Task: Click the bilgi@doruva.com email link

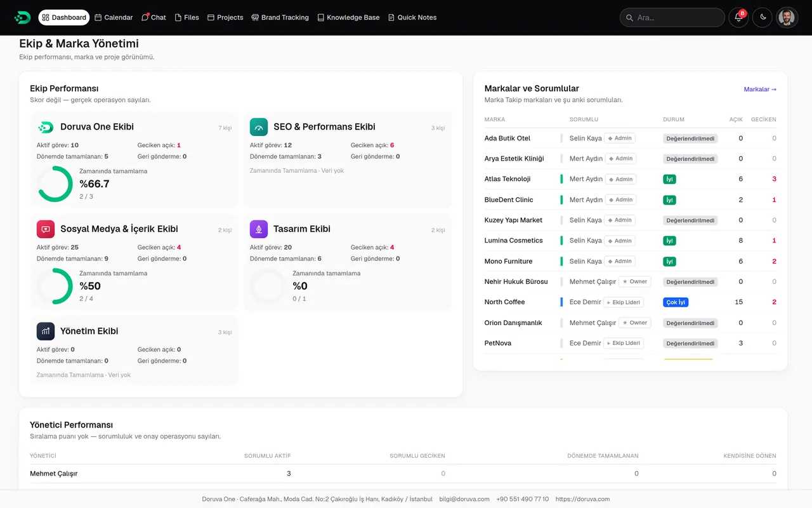Action: [464, 499]
